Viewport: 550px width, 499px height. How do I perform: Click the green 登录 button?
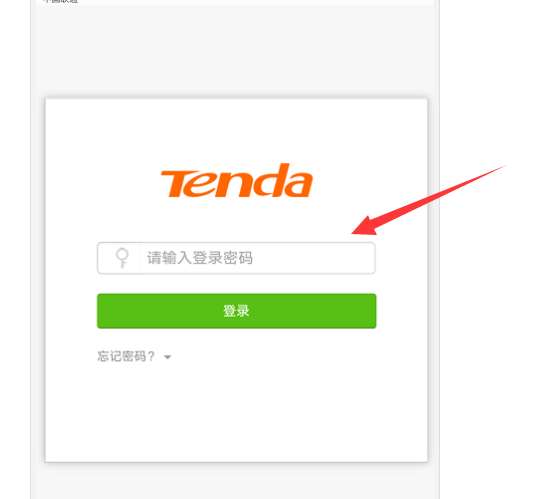236,311
